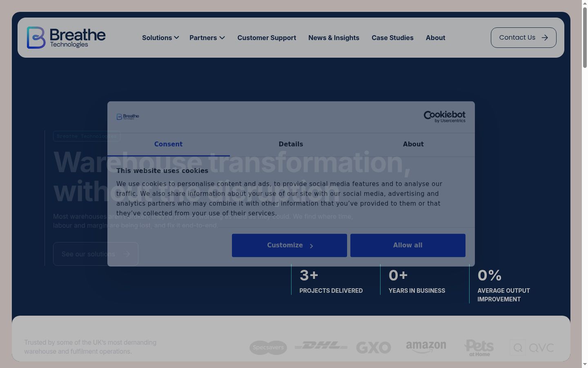Click the Amazon client logo
This screenshot has width=588, height=368.
pos(426,347)
